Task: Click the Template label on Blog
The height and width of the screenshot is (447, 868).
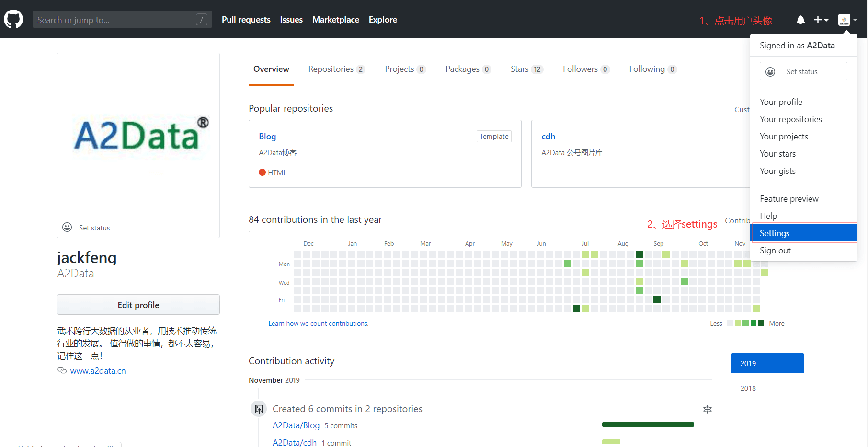Action: click(494, 137)
